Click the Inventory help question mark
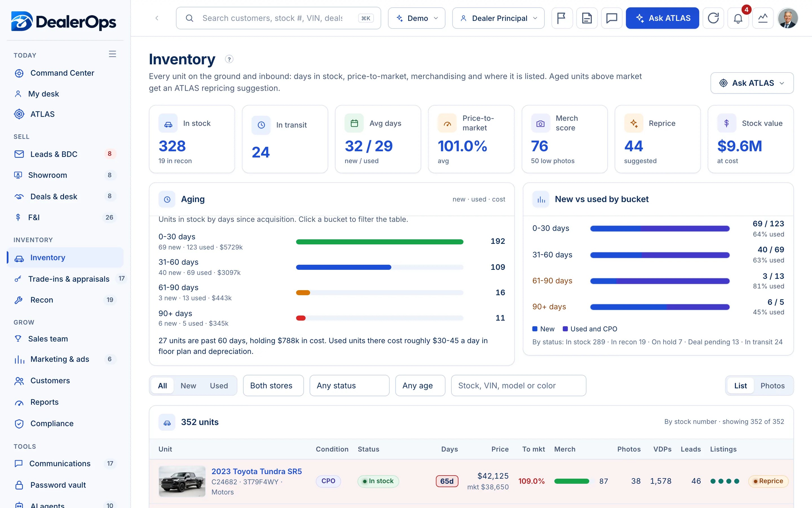812x508 pixels. coord(229,60)
